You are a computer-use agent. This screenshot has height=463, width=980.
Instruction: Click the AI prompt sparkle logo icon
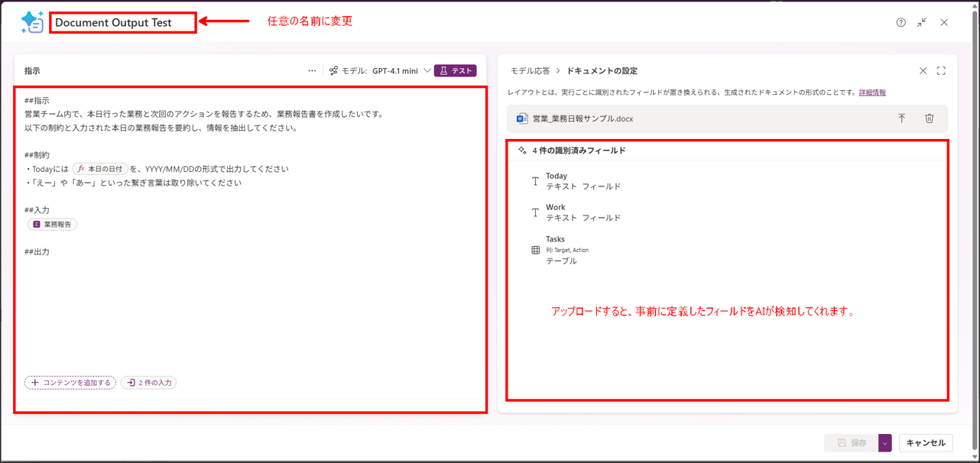[x=32, y=22]
